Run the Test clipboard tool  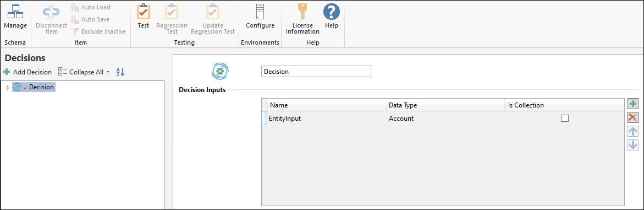pos(144,17)
